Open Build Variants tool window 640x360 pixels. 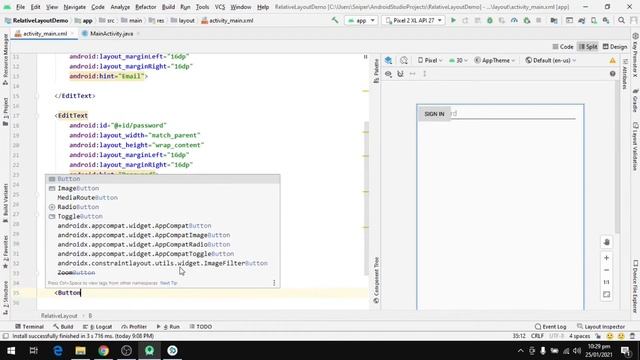5,203
